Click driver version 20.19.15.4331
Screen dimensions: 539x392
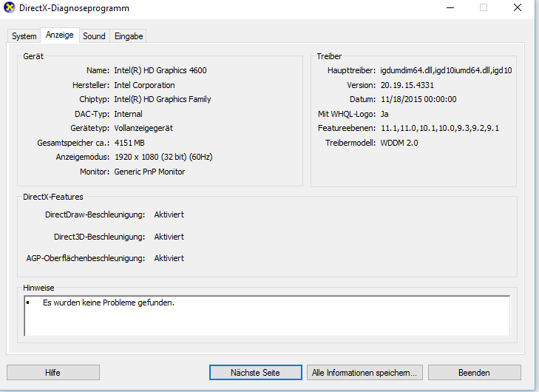(407, 85)
